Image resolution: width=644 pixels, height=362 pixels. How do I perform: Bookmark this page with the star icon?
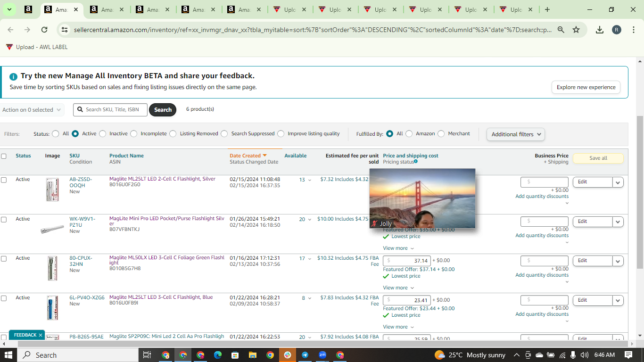(576, 30)
